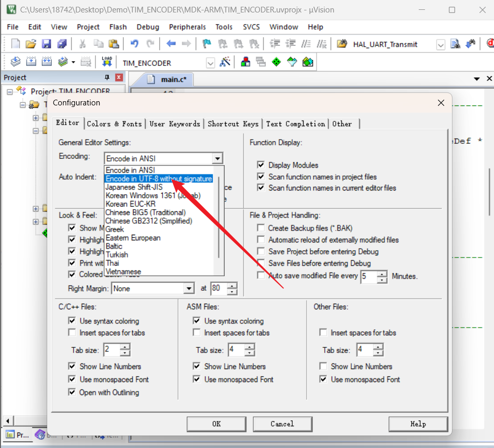Viewport: 494px width, 448px height.
Task: Click the Open file folder icon
Action: tap(31, 44)
